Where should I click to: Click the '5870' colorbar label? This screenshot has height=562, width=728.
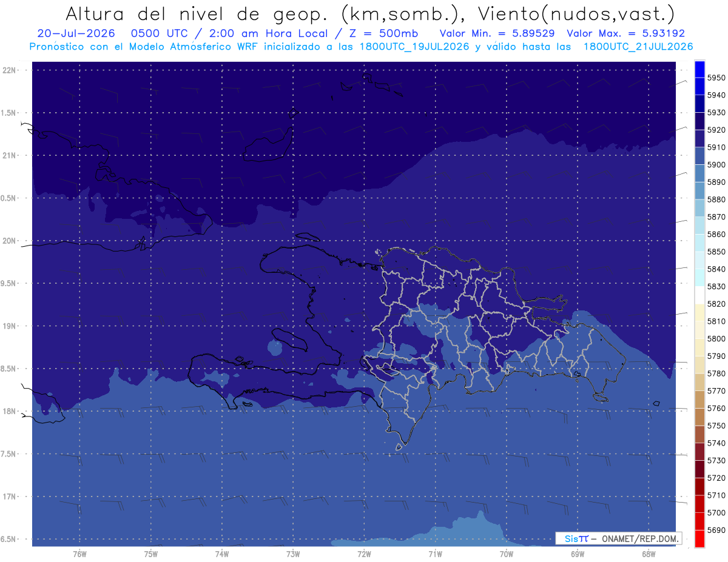tap(716, 216)
